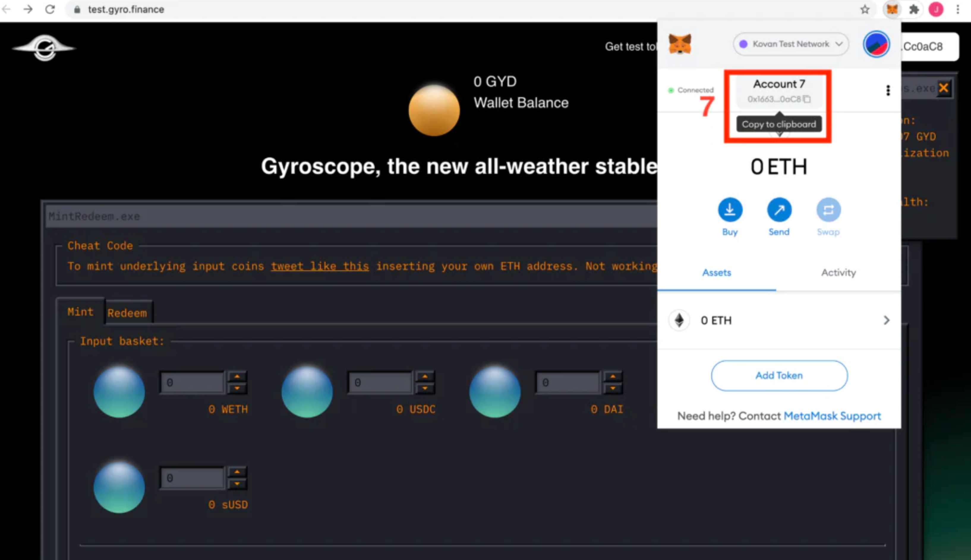Bookmark this page with the star icon

[865, 9]
